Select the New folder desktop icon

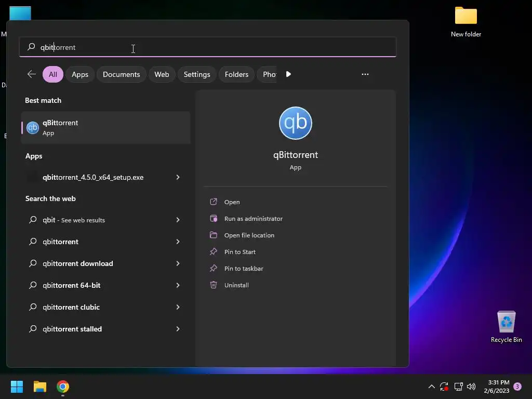(x=466, y=22)
